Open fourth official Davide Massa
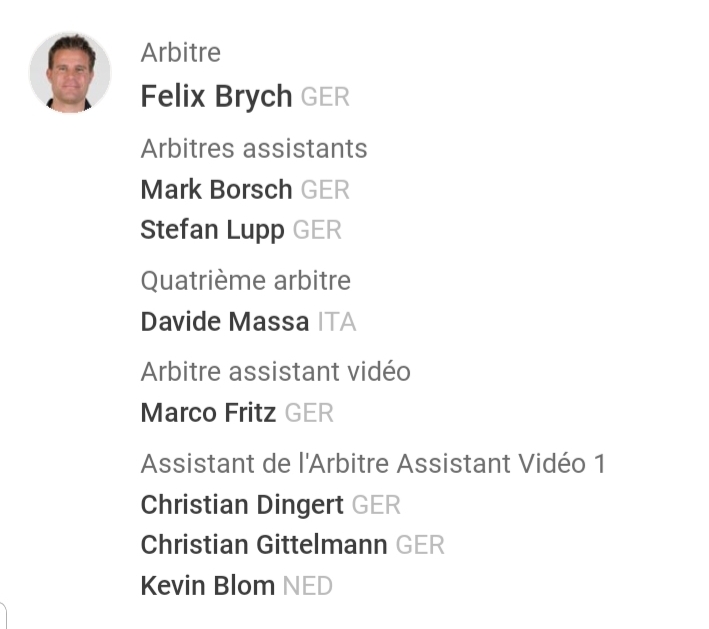Viewport: 709px width, 629px height. (225, 322)
